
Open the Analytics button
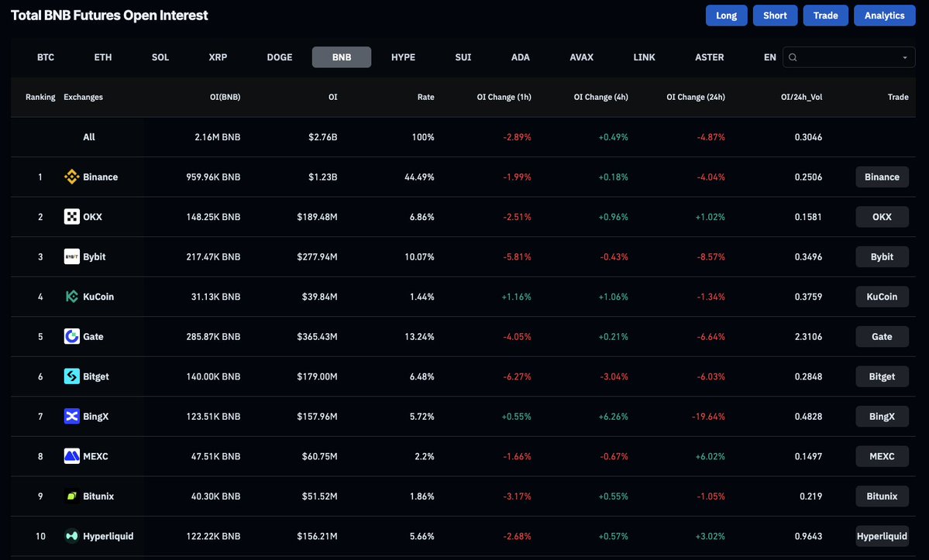[x=885, y=15]
